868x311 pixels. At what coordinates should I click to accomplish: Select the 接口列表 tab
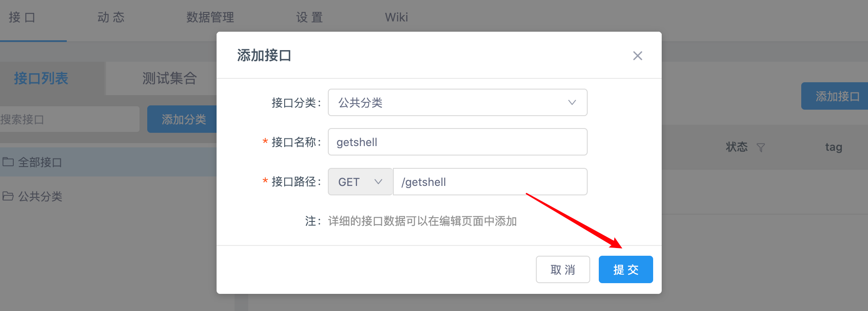pyautogui.click(x=41, y=78)
